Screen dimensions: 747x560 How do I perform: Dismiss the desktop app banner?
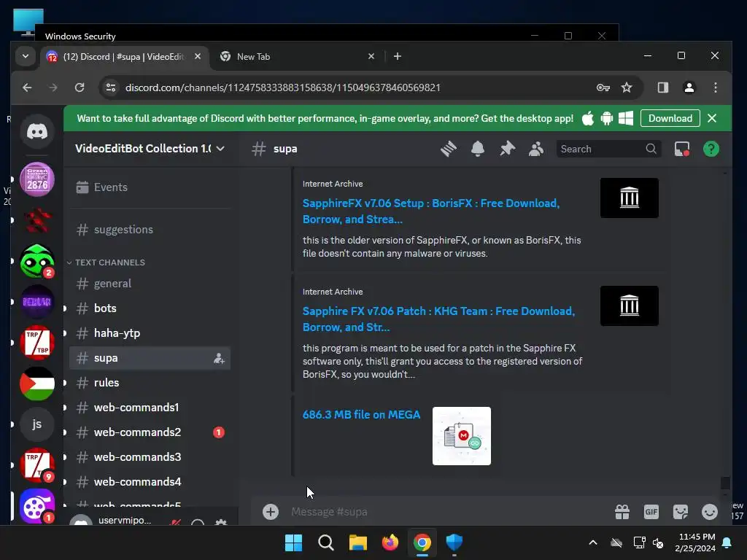click(x=712, y=118)
